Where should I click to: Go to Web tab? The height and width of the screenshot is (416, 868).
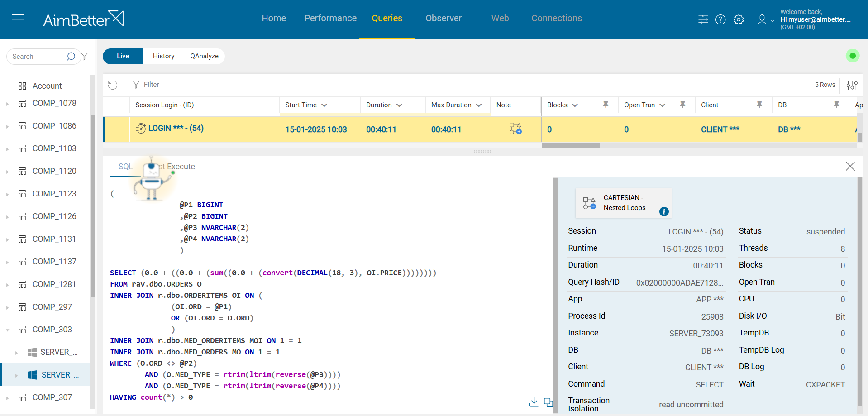tap(500, 18)
